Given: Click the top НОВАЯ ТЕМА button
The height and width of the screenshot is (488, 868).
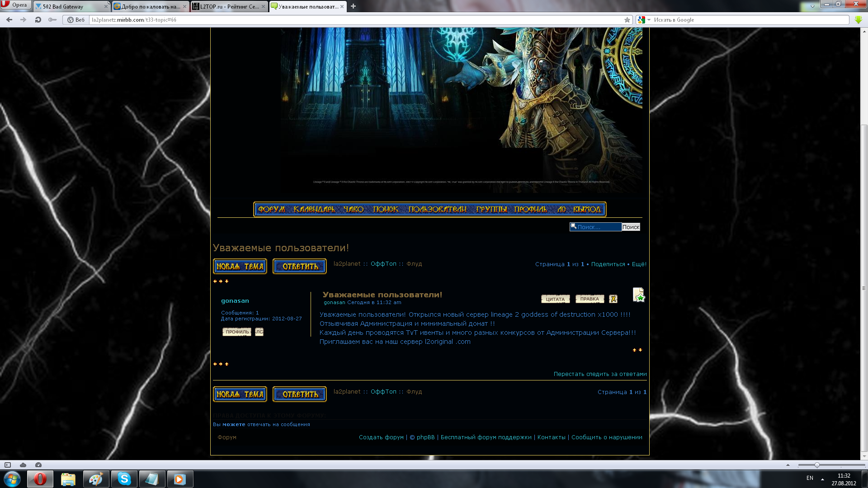Looking at the screenshot, I should [x=240, y=266].
